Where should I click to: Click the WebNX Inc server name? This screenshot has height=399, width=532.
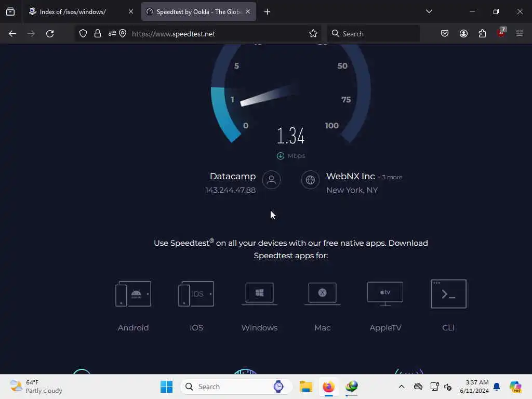(x=351, y=177)
